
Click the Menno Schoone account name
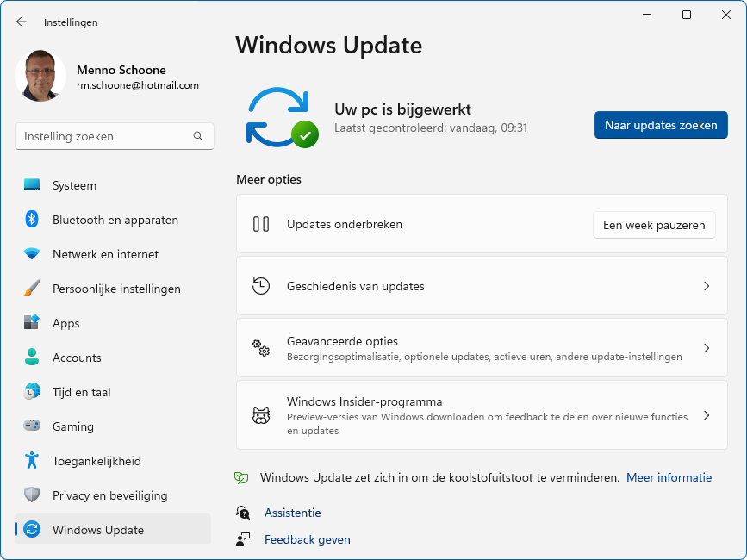121,70
